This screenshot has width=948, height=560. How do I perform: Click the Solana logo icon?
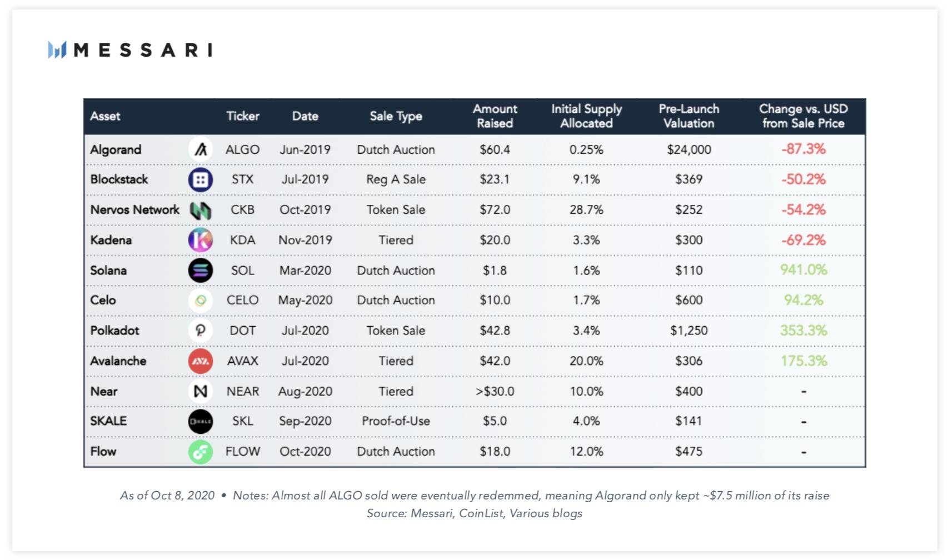(200, 271)
